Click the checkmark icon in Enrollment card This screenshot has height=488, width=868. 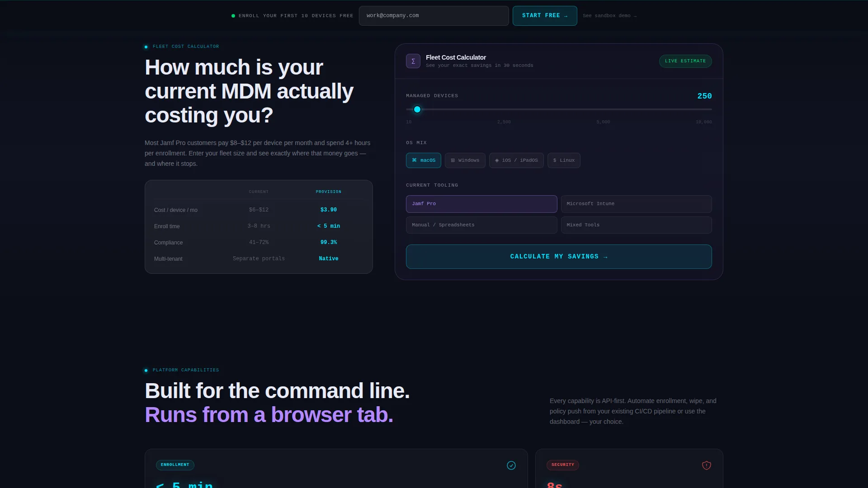click(511, 465)
